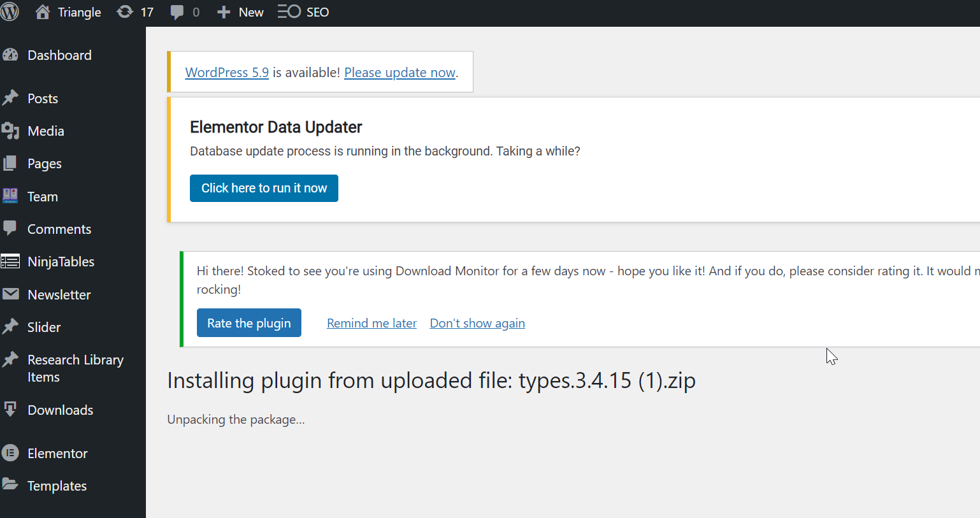Click the WordPress logo icon
The image size is (980, 518).
pyautogui.click(x=10, y=12)
